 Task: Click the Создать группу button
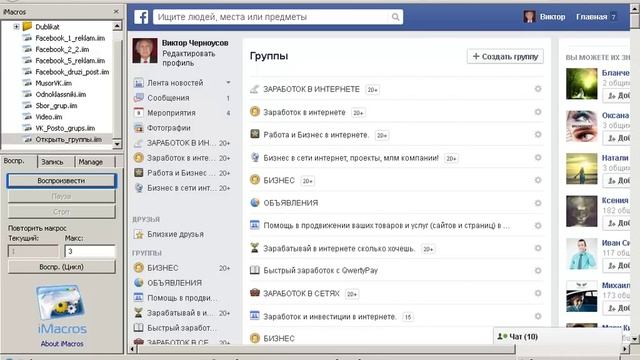pos(505,56)
